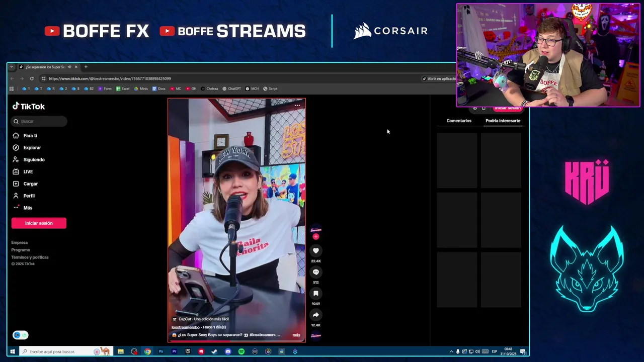Open the Más menu in TikTok sidebar
The image size is (644, 362).
(x=23, y=208)
